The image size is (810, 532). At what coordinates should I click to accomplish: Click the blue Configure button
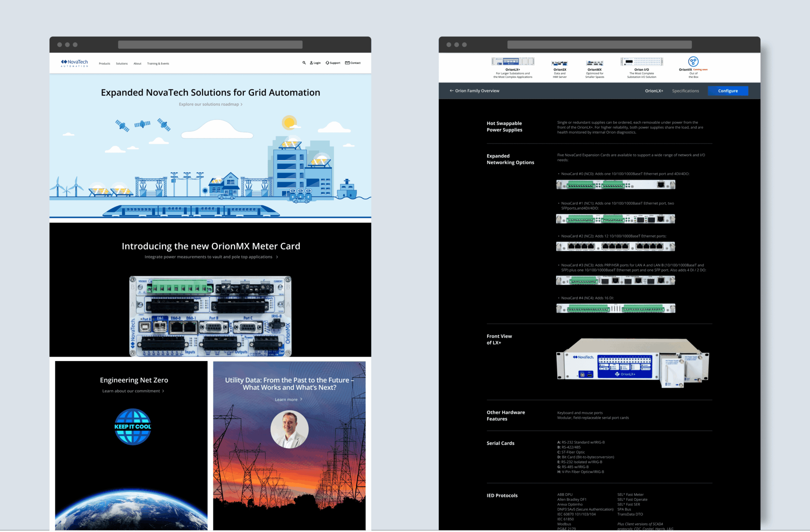pos(727,91)
